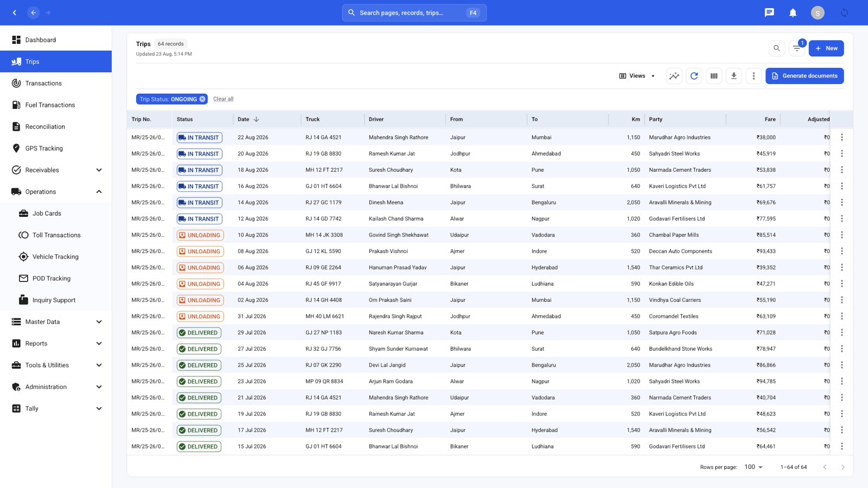Image resolution: width=868 pixels, height=488 pixels.
Task: Open Vehicle Tracking under Operations
Action: (x=56, y=256)
